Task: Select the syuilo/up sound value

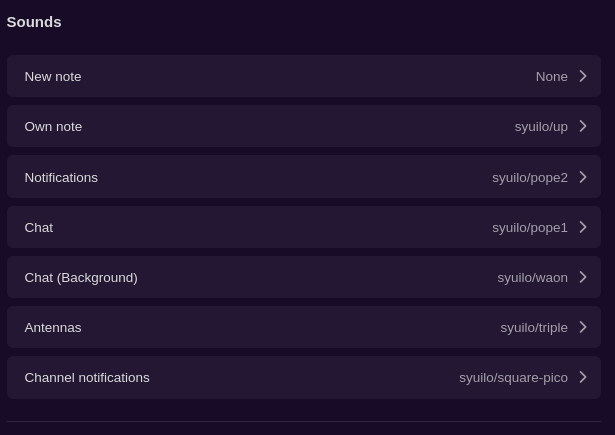Action: (541, 127)
